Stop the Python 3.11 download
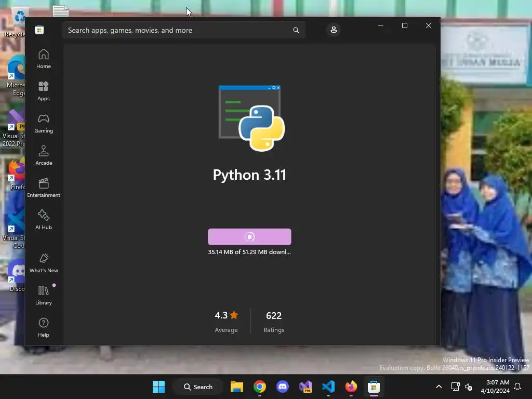This screenshot has height=399, width=532. 249,236
